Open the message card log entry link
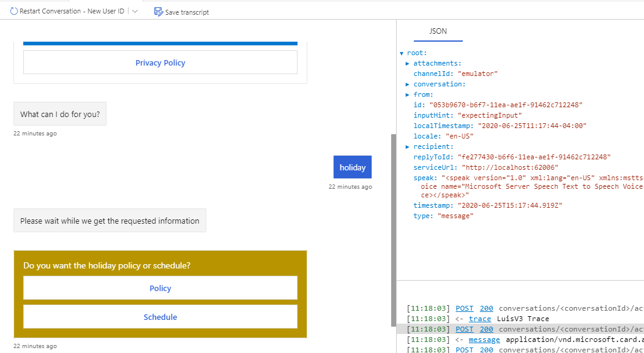This screenshot has width=644, height=353. (484, 340)
